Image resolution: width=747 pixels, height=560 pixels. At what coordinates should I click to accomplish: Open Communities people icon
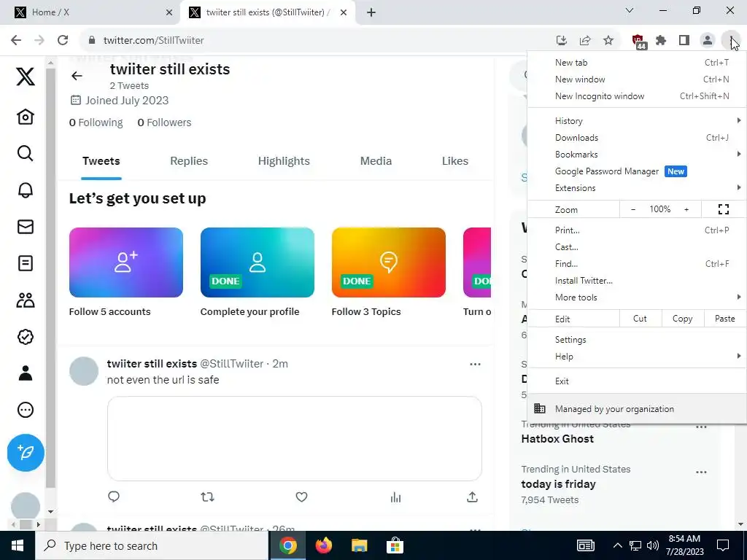click(x=26, y=300)
